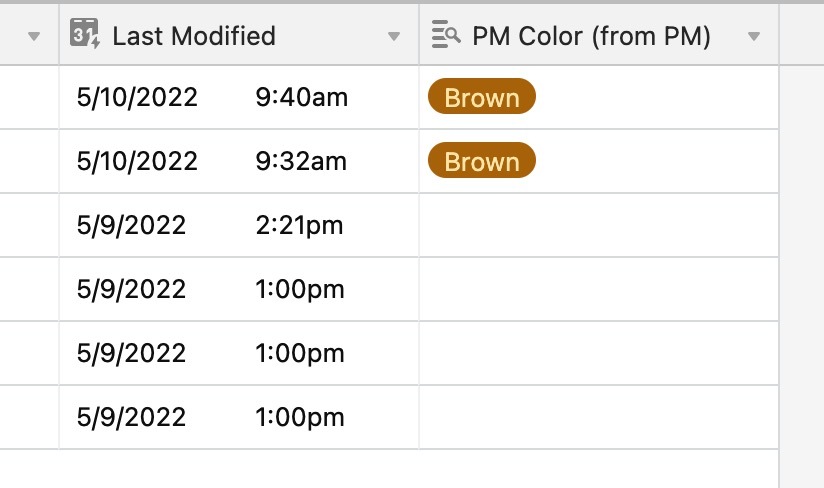Viewport: 824px width, 488px height.
Task: Select the Last Modified column header
Action: [x=239, y=35]
